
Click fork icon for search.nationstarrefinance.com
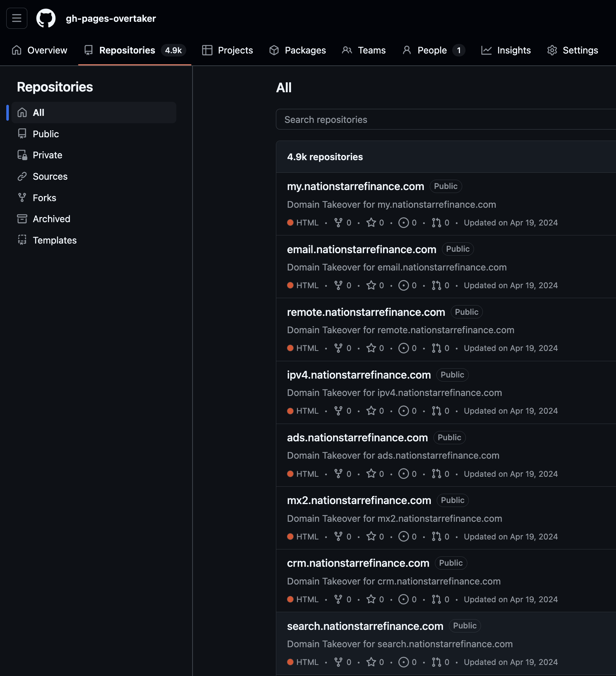338,662
